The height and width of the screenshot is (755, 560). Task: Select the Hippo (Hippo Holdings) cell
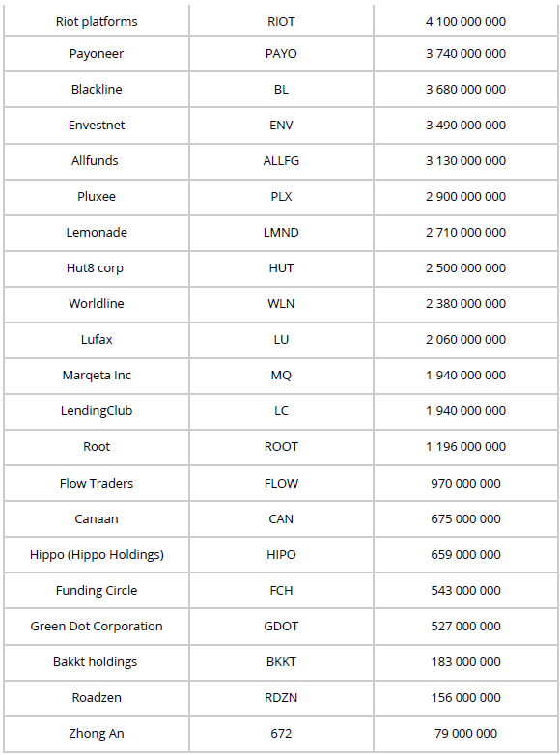97,555
